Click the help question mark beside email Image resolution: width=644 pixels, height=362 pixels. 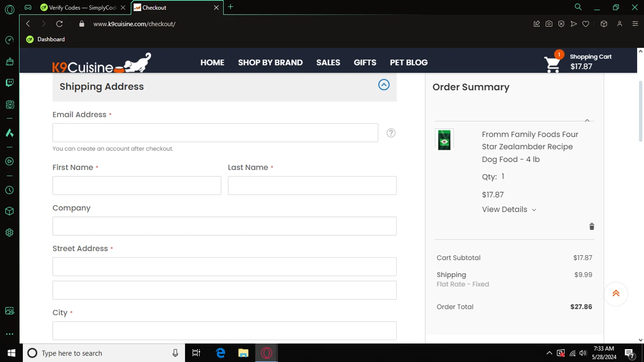click(391, 133)
